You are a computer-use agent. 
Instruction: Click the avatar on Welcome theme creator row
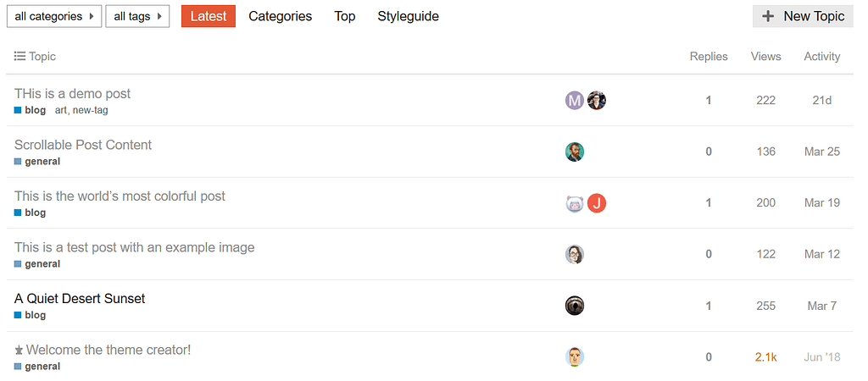(x=575, y=357)
